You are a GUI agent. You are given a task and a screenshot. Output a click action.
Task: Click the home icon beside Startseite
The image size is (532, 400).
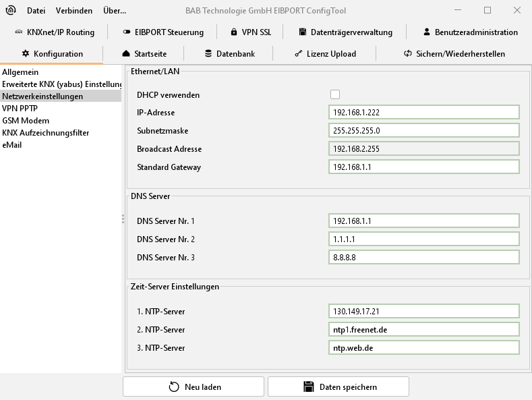pyautogui.click(x=125, y=54)
